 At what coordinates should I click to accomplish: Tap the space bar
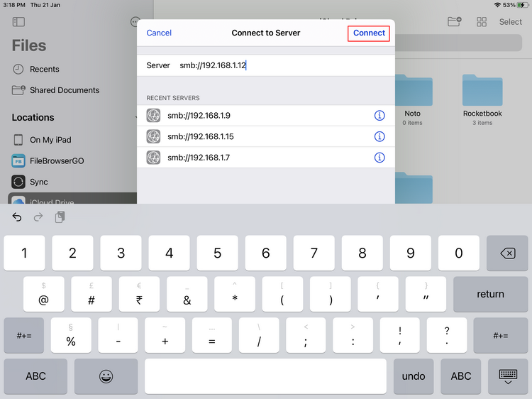pos(265,376)
